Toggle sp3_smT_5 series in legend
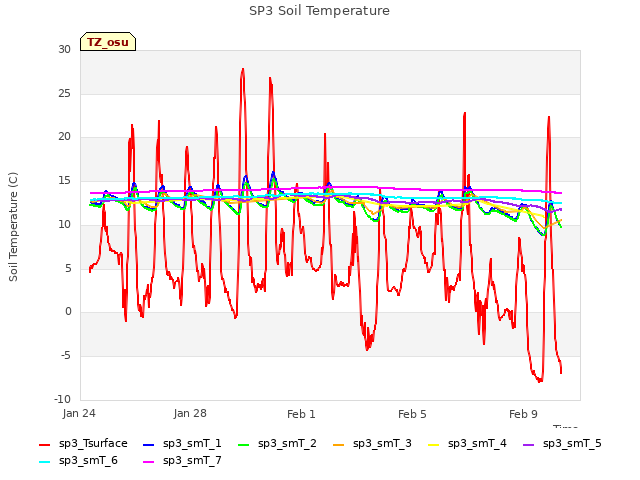 coord(562,444)
